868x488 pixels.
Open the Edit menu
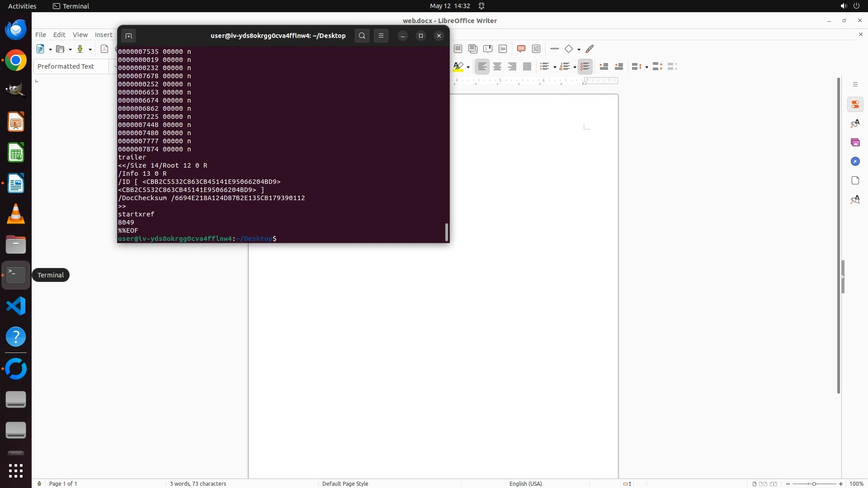[59, 34]
